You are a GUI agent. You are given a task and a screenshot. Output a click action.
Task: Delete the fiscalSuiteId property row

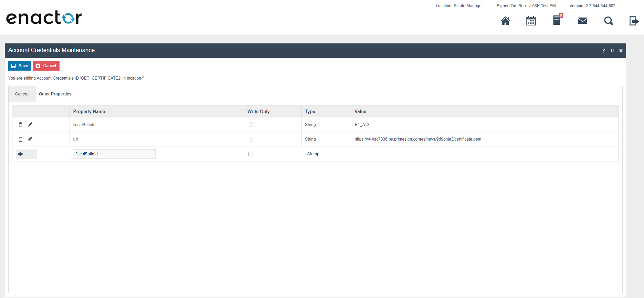coord(21,125)
